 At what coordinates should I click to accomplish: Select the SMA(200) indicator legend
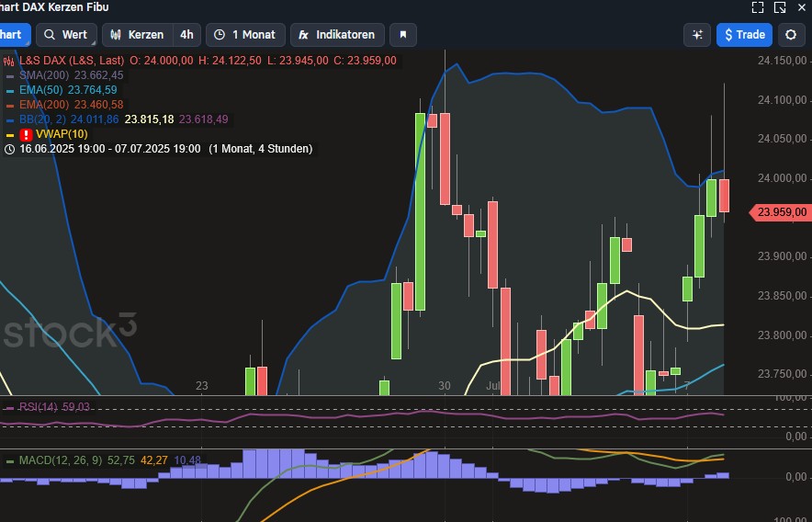click(44, 75)
